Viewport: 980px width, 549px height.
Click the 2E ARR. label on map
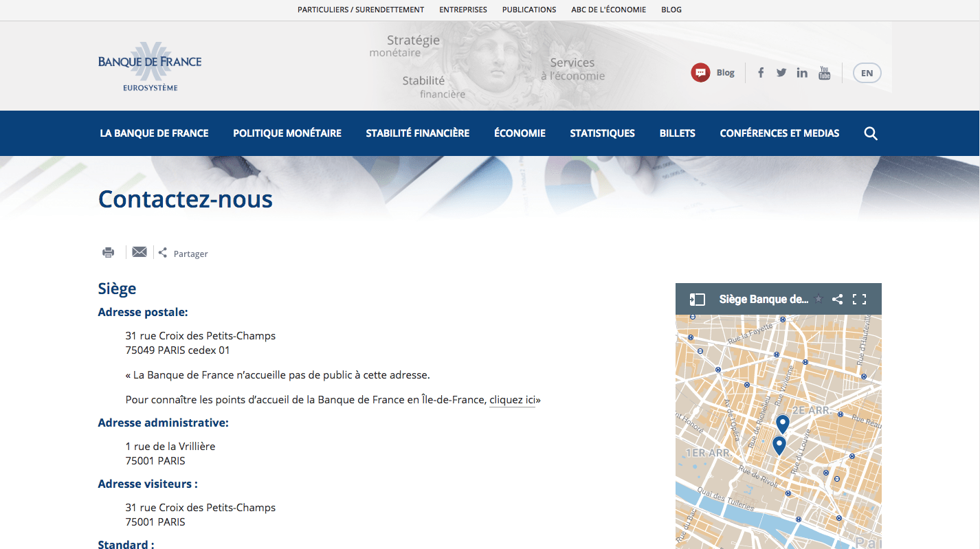click(x=812, y=410)
